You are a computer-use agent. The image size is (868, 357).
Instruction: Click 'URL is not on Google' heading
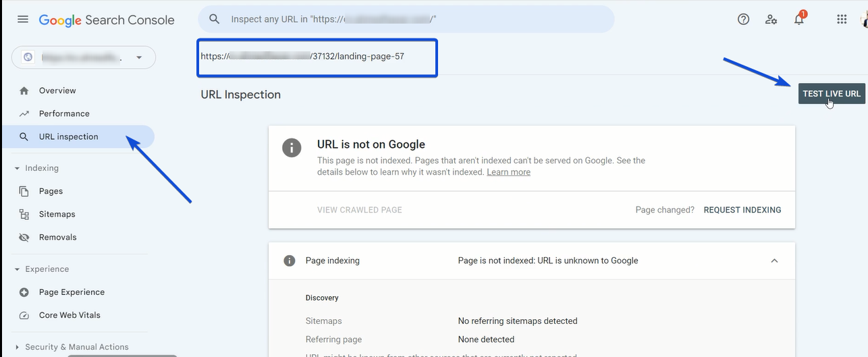[x=371, y=144]
